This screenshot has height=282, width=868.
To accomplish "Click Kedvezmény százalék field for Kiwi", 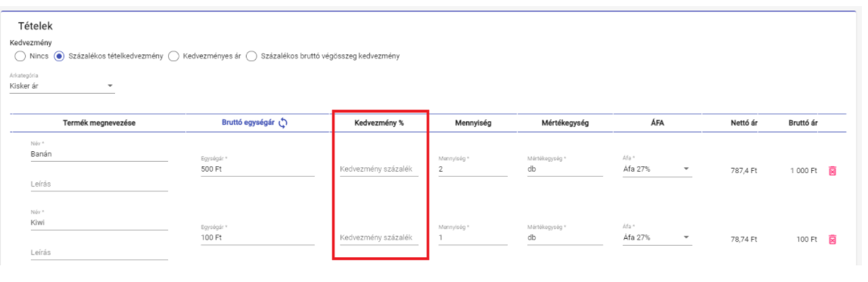I will [x=379, y=237].
